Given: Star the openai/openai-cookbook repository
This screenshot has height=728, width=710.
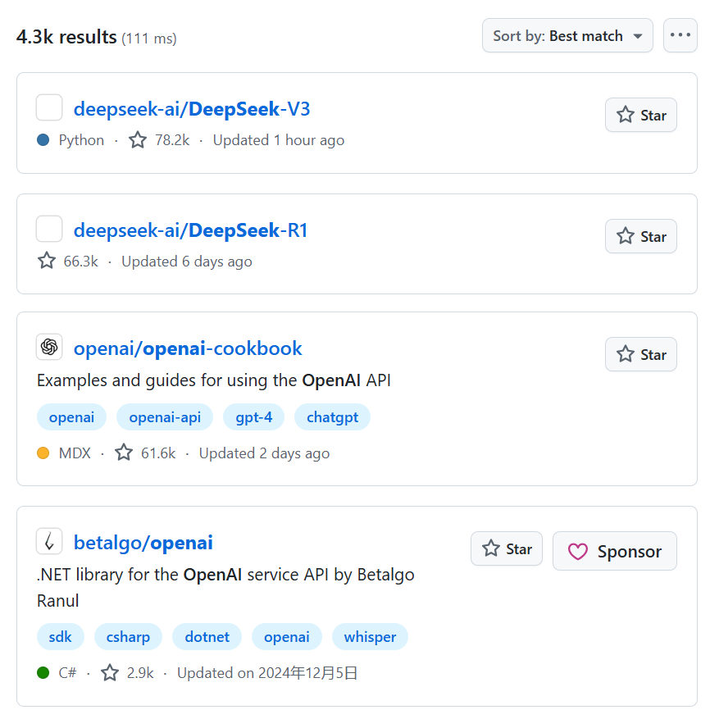Looking at the screenshot, I should coord(640,354).
